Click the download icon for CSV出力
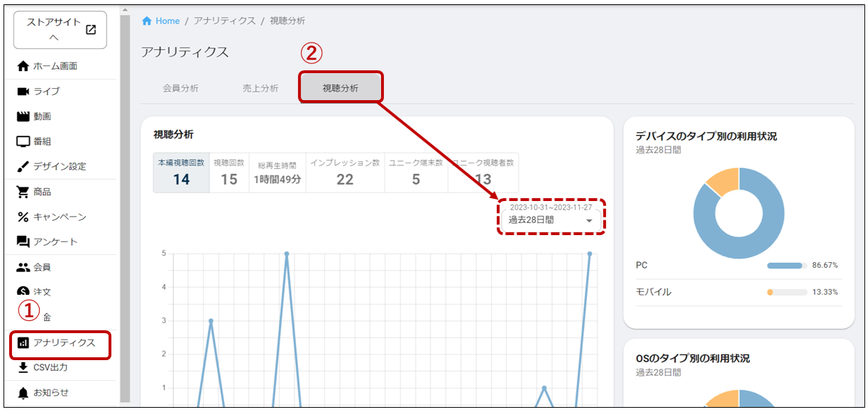The height and width of the screenshot is (412, 868). point(23,367)
